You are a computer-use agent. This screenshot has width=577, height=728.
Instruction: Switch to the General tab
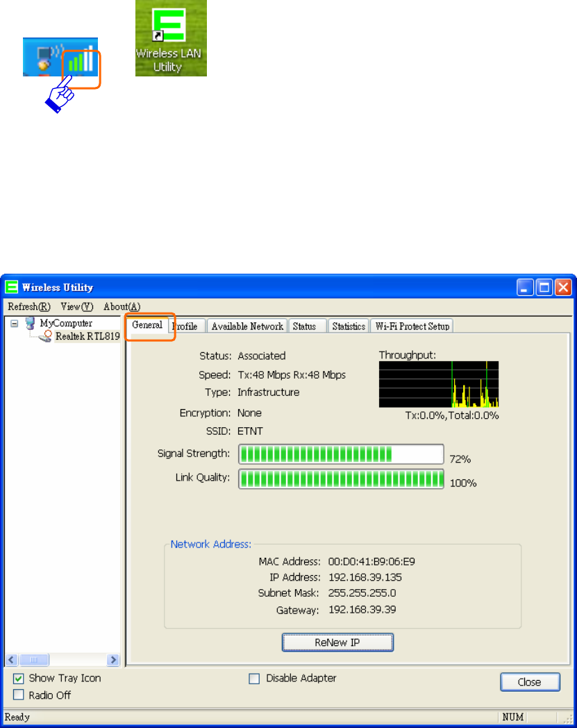147,325
